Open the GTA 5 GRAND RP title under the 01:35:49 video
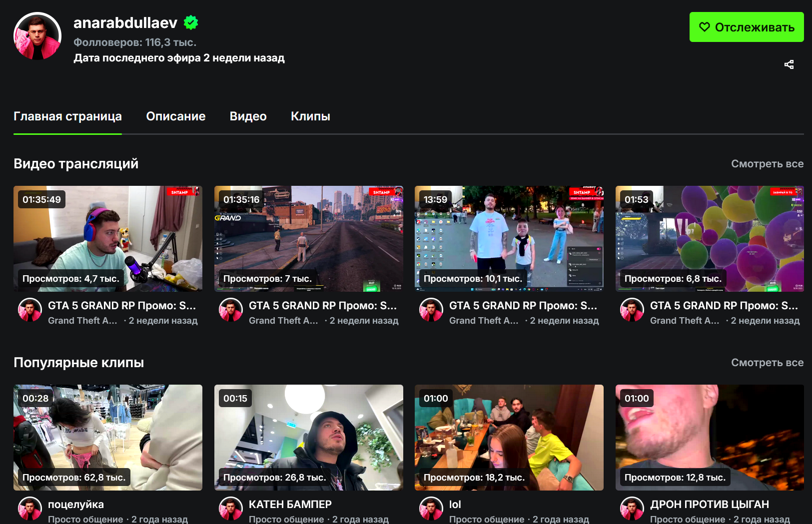This screenshot has height=524, width=812. (x=122, y=306)
